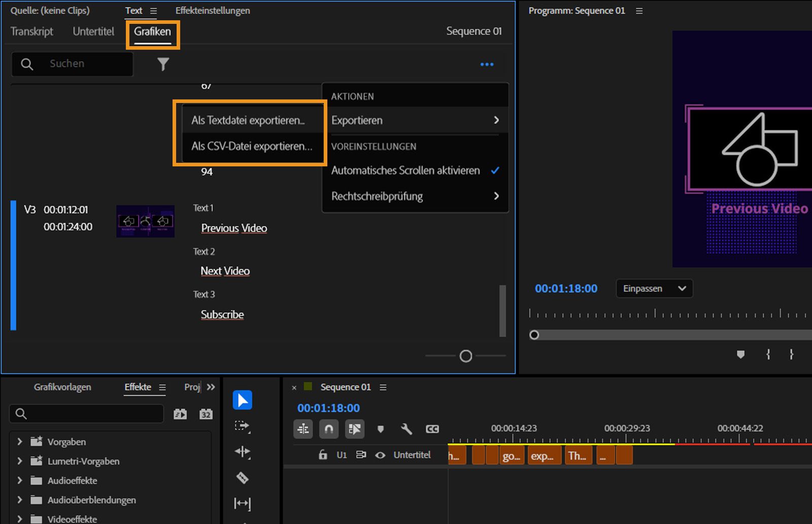The image size is (812, 524).
Task: Toggle snapping magnet in timeline
Action: (328, 429)
